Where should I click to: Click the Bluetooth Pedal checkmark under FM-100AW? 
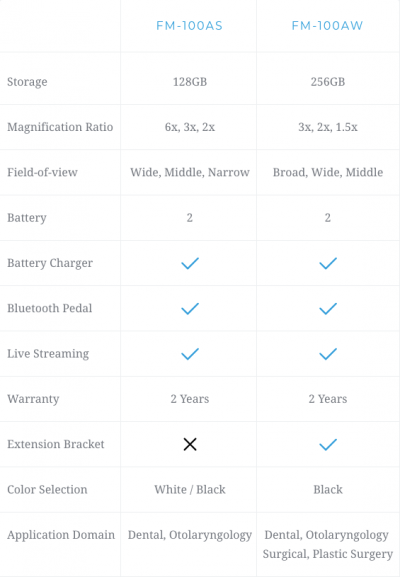pos(328,308)
